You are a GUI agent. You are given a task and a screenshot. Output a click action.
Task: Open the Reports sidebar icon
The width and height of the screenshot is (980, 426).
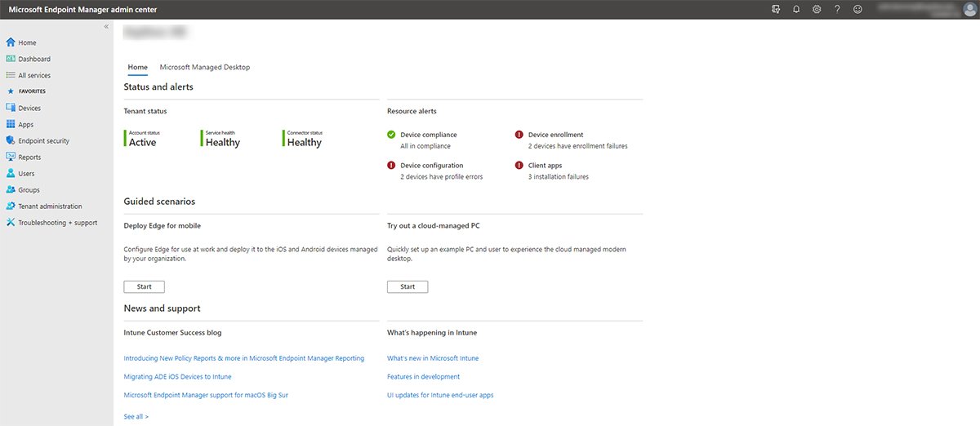pos(11,157)
